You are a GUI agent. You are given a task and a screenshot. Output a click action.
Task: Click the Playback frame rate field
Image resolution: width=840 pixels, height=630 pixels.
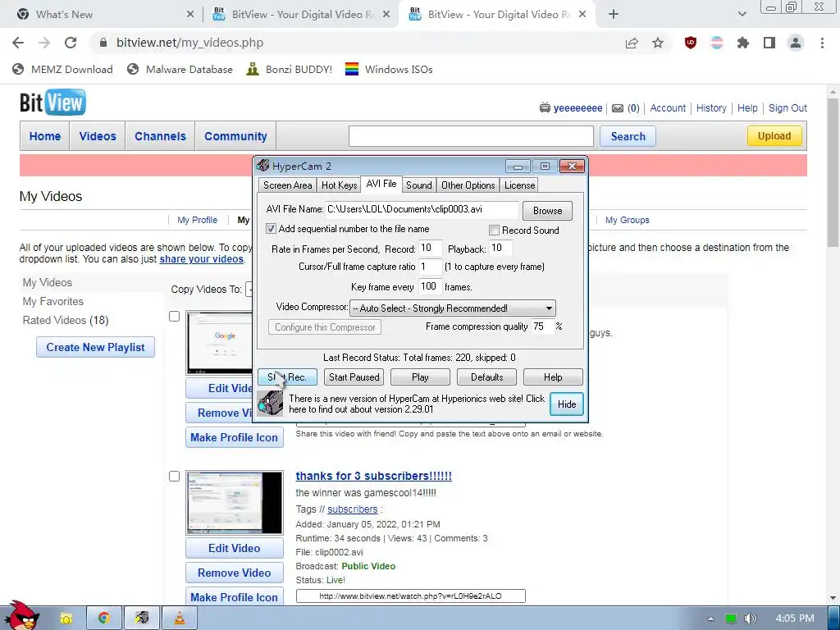(x=501, y=248)
